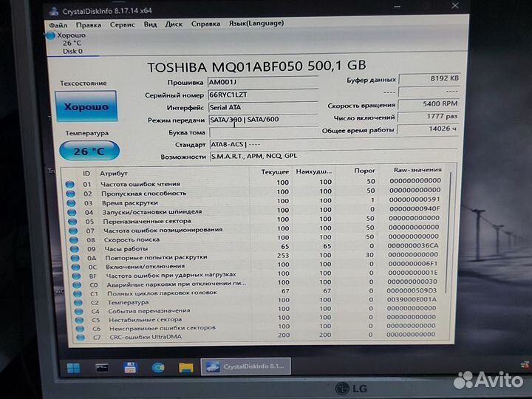Image resolution: width=532 pixels, height=399 pixels.
Task: Click the status icon for attribute BF
Action: (x=76, y=276)
